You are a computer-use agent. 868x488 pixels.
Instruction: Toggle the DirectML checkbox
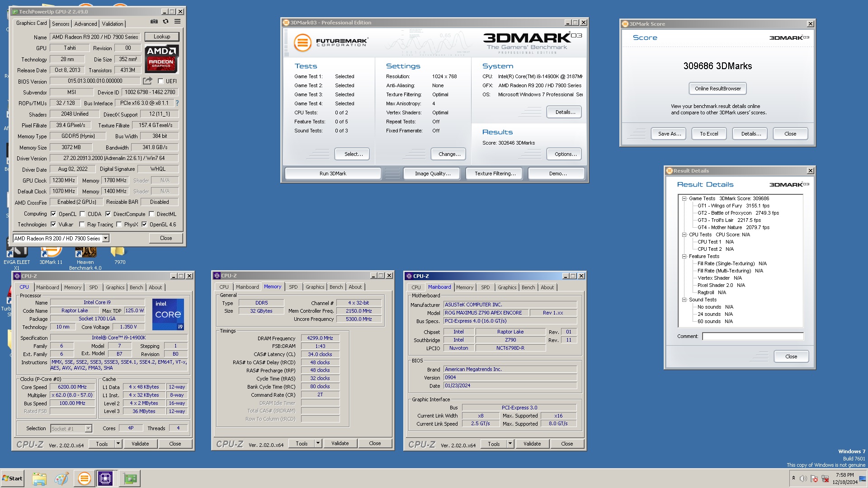tap(151, 214)
